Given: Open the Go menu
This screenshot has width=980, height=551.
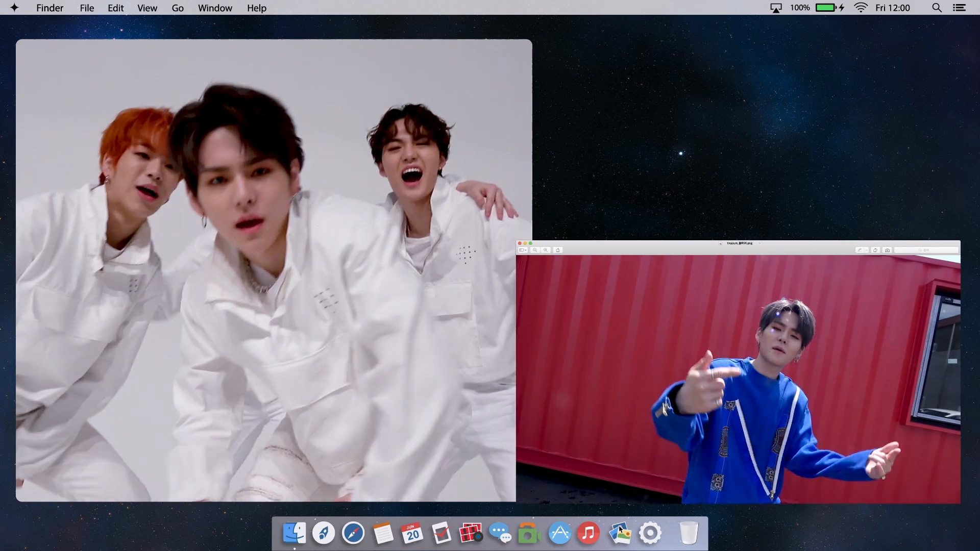Looking at the screenshot, I should pos(178,8).
